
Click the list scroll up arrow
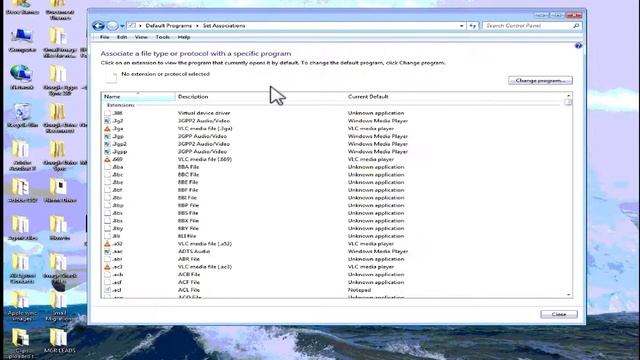[x=568, y=96]
